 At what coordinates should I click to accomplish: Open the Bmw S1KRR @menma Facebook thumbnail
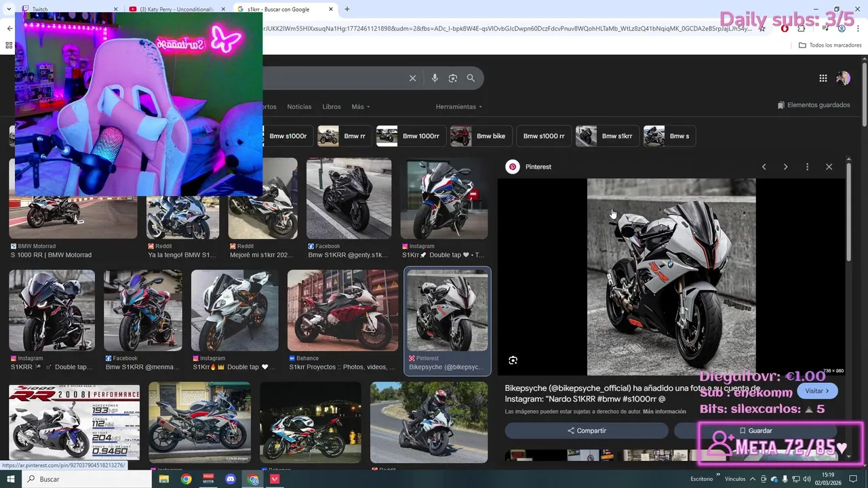(143, 310)
